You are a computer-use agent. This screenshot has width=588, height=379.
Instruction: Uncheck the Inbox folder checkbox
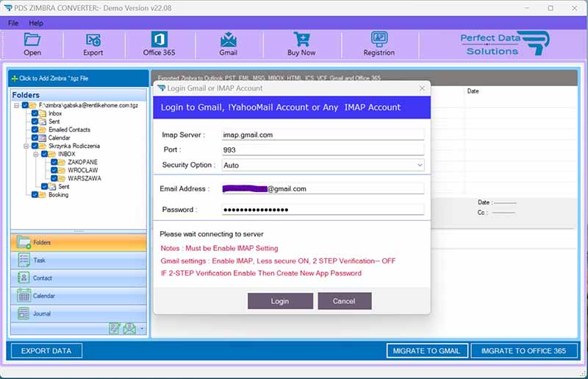[35, 113]
